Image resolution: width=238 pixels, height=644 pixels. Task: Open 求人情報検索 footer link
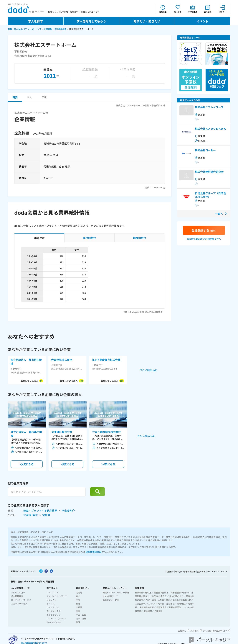point(17,596)
